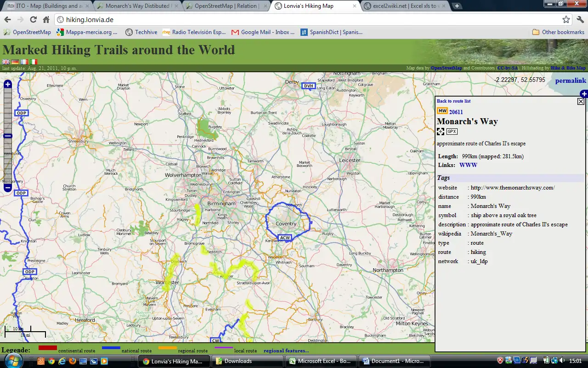Open Downloads from the Windows taskbar

coord(248,361)
